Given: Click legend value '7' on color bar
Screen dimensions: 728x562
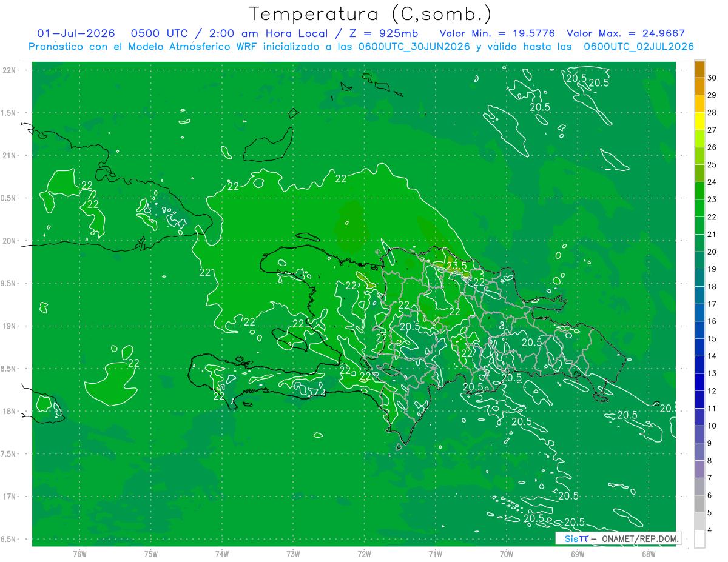Looking at the screenshot, I should (x=710, y=478).
